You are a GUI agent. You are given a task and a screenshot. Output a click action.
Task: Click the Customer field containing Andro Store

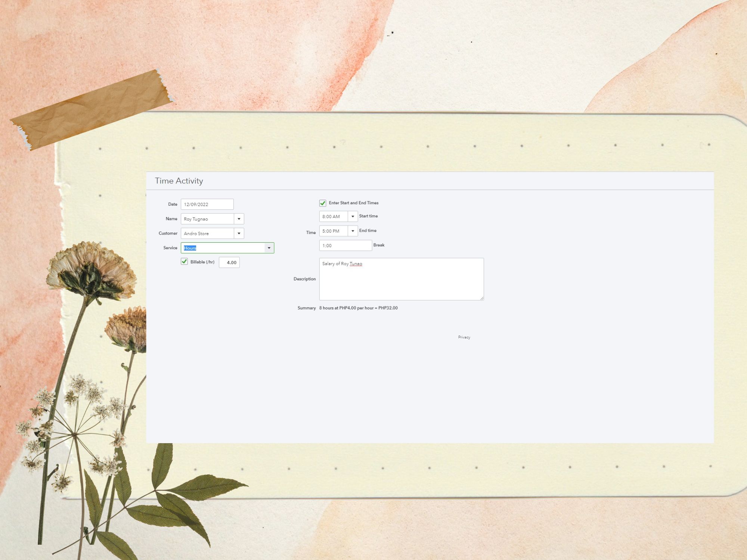207,233
